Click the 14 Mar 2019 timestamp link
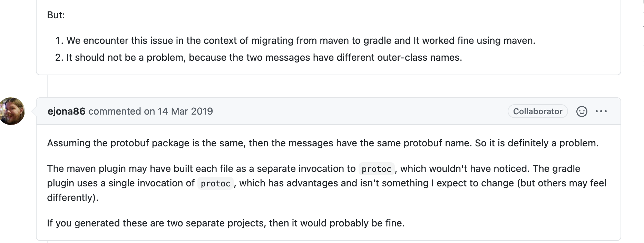The width and height of the screenshot is (644, 243). (185, 111)
